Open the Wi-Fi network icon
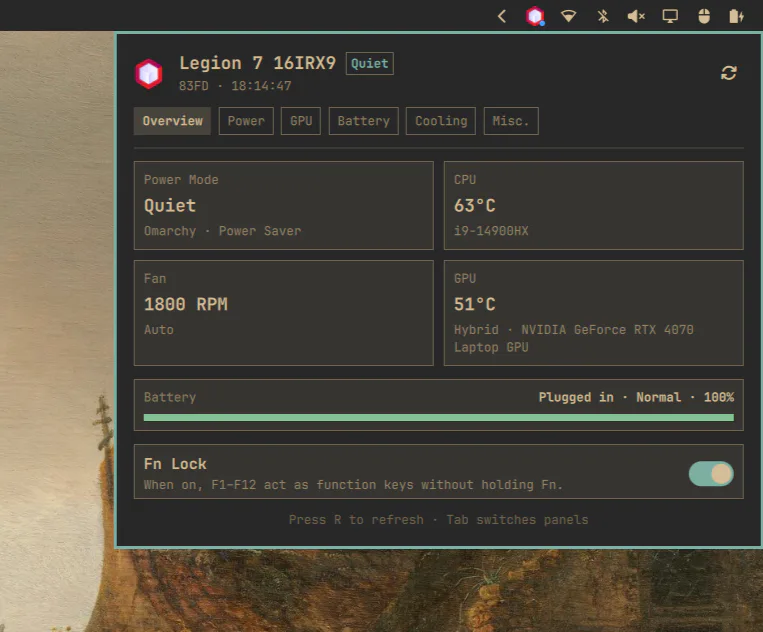763x632 pixels. (568, 16)
